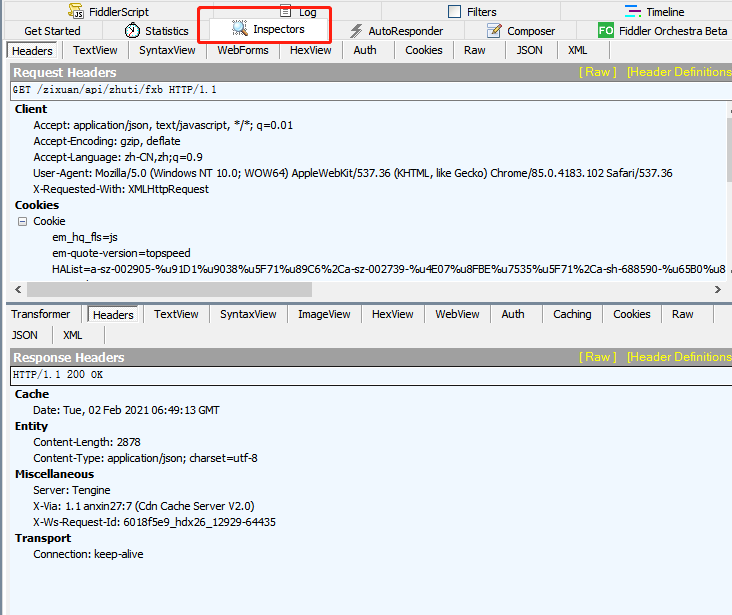Select response XML tab
This screenshot has height=615, width=732.
[x=72, y=335]
